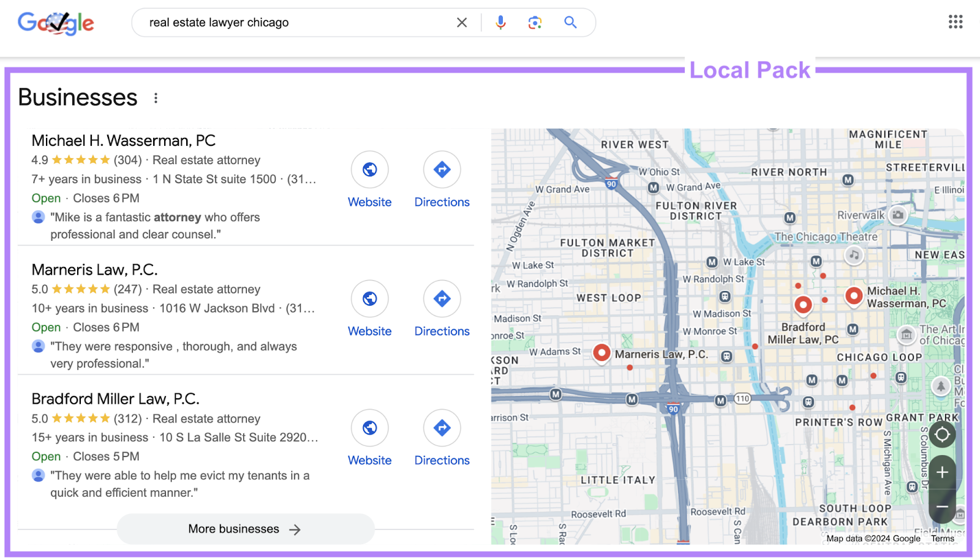Zoom out using the map minus button
This screenshot has height=560, width=980.
pyautogui.click(x=941, y=507)
